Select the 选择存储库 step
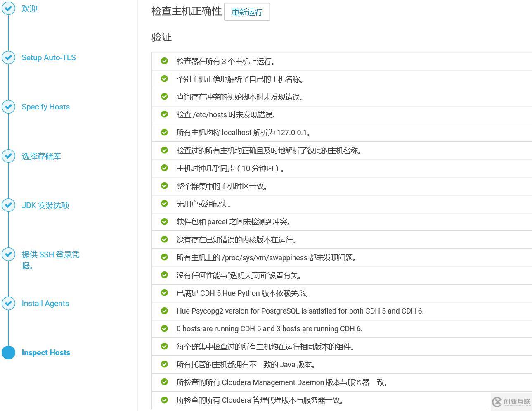 [41, 156]
